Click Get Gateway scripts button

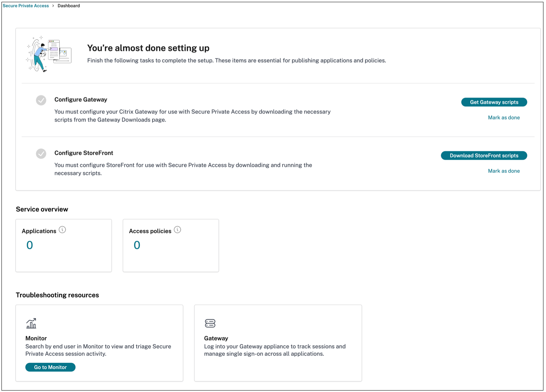pos(494,102)
